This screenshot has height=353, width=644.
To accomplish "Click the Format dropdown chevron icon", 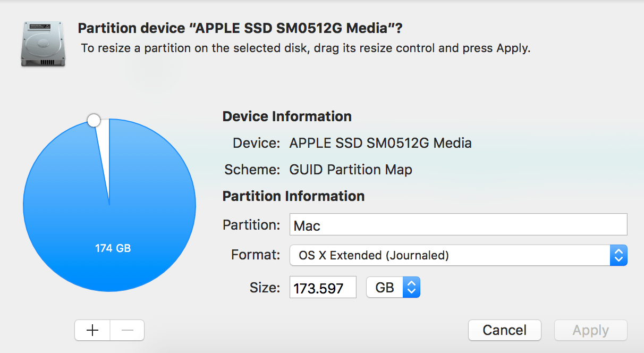I will 618,255.
